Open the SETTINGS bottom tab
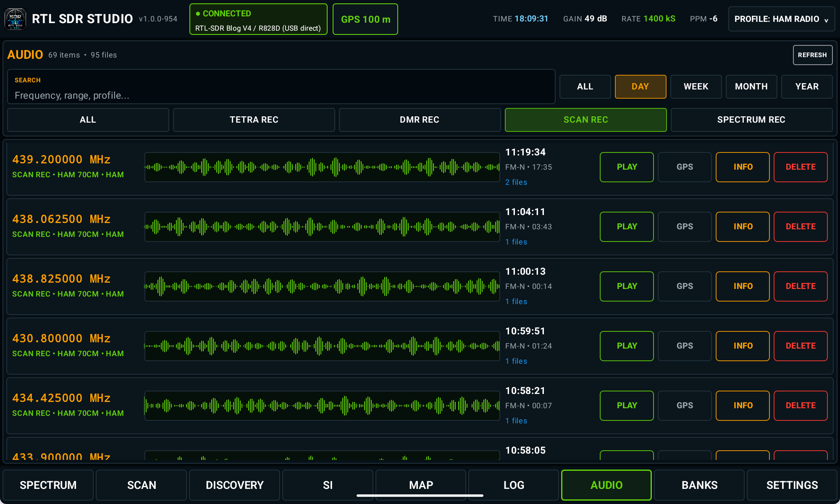 click(792, 485)
